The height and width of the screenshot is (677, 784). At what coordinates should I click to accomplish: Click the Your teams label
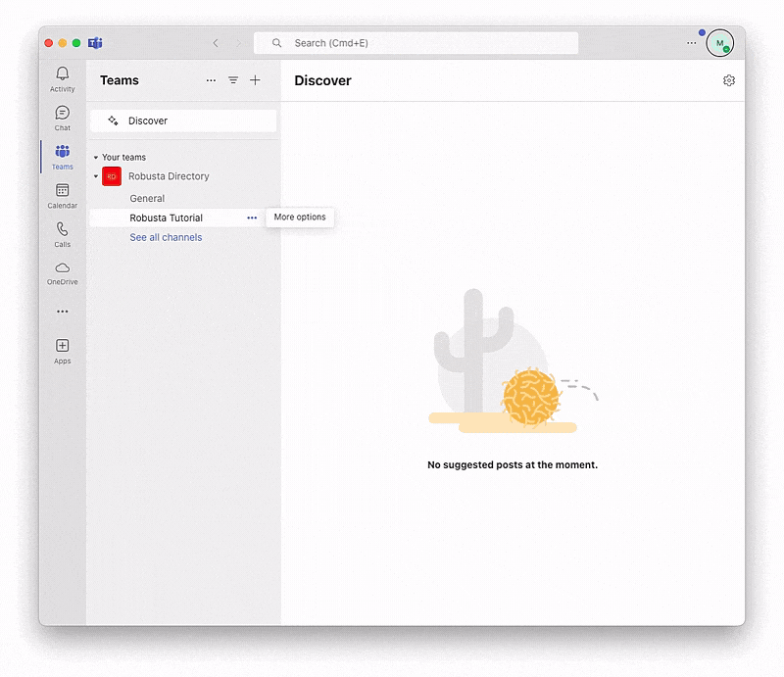(x=124, y=158)
